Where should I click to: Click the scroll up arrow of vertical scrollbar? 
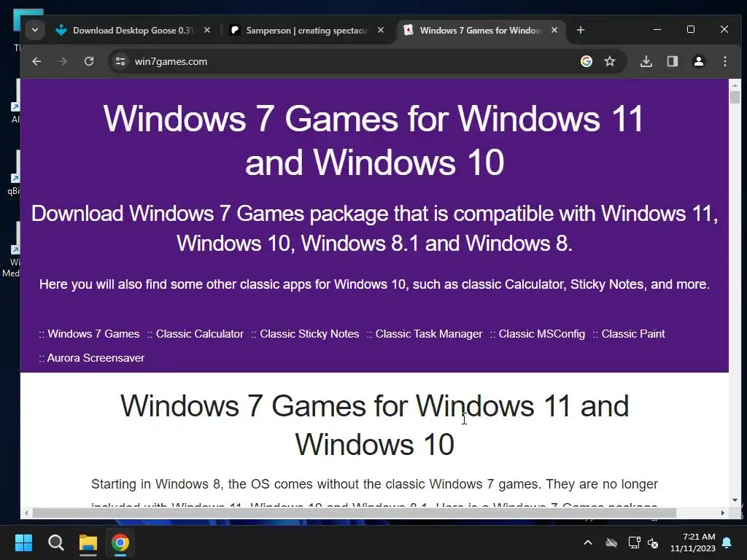(x=735, y=85)
